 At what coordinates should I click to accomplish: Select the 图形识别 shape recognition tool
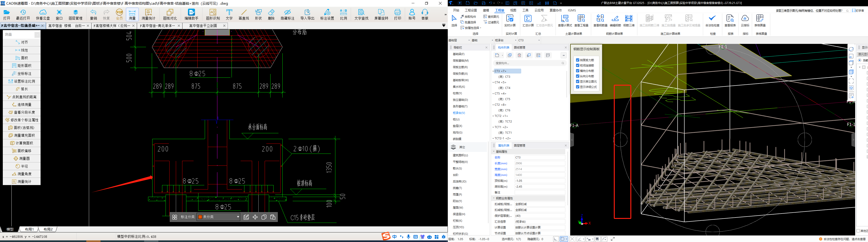click(x=213, y=14)
